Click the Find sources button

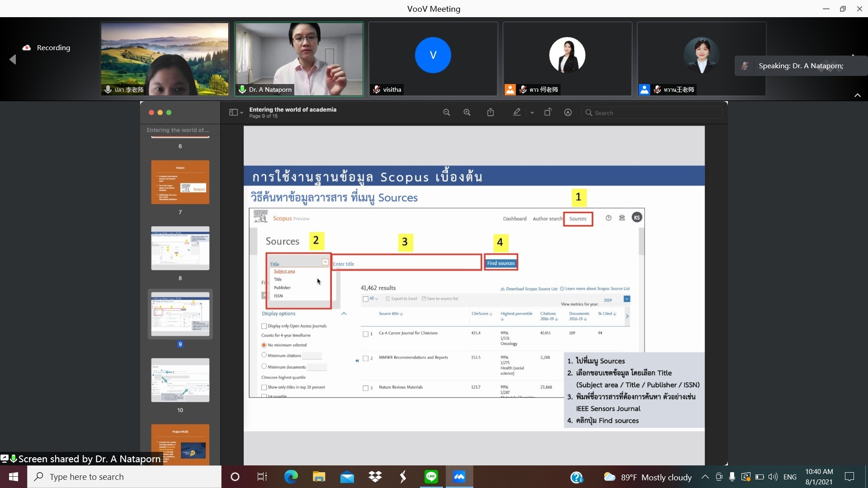[501, 263]
